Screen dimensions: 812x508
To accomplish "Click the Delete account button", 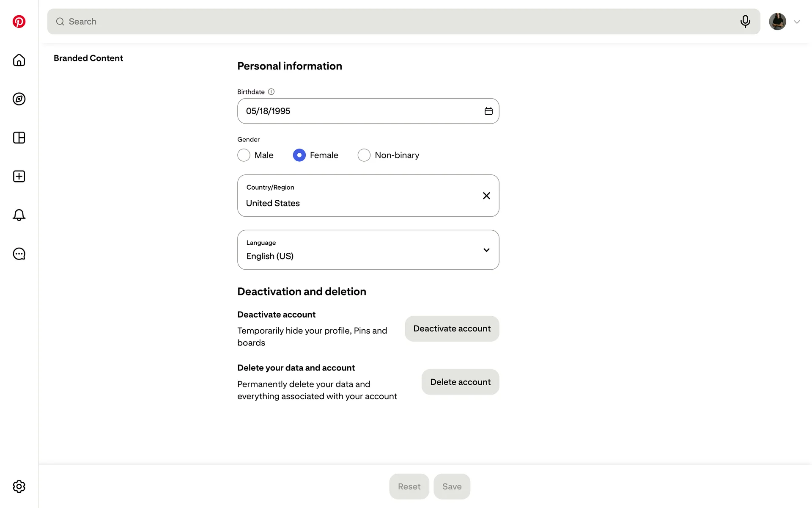I will coord(460,382).
